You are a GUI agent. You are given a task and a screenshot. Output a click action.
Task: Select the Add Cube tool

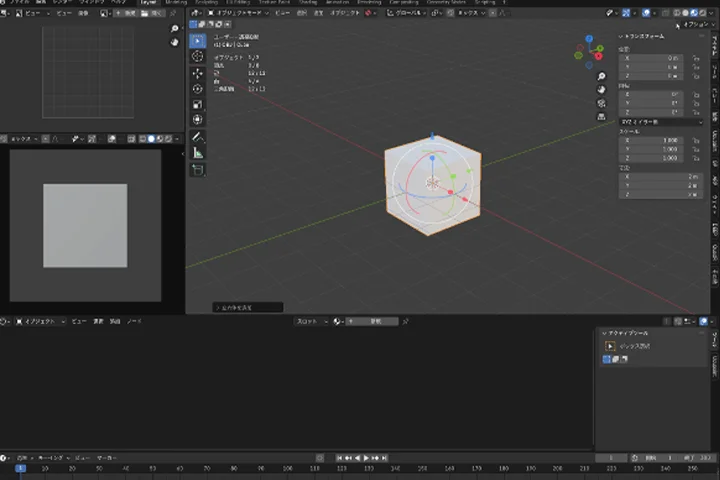(x=197, y=170)
